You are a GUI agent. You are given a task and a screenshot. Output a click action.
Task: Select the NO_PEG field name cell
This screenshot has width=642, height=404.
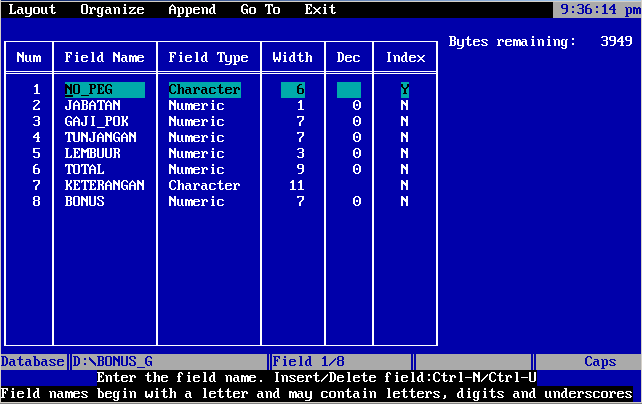point(104,90)
